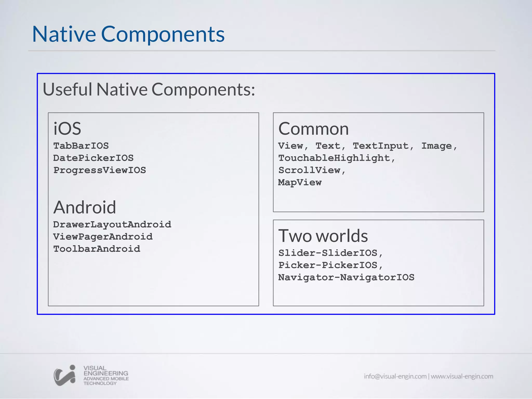532x399 pixels.
Task: Click the 'Native Components' slide title
Action: pos(128,34)
